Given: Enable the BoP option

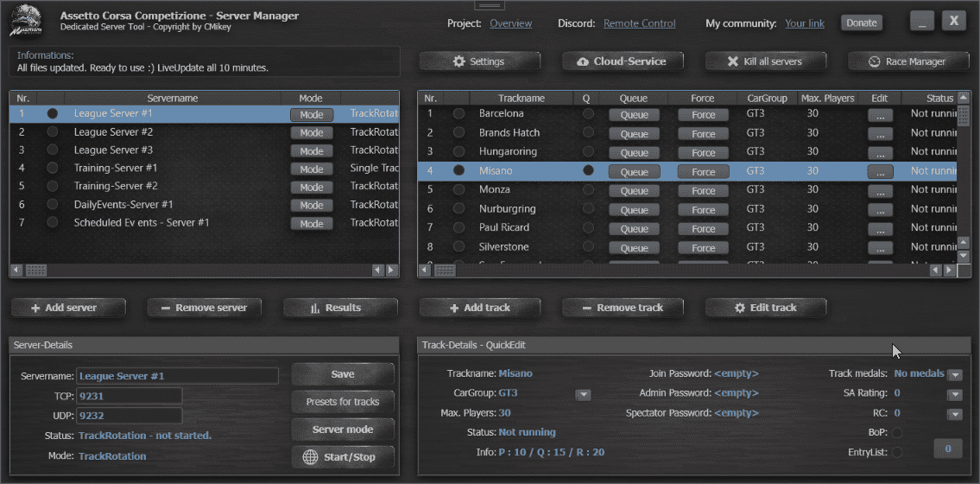Looking at the screenshot, I should click(897, 433).
